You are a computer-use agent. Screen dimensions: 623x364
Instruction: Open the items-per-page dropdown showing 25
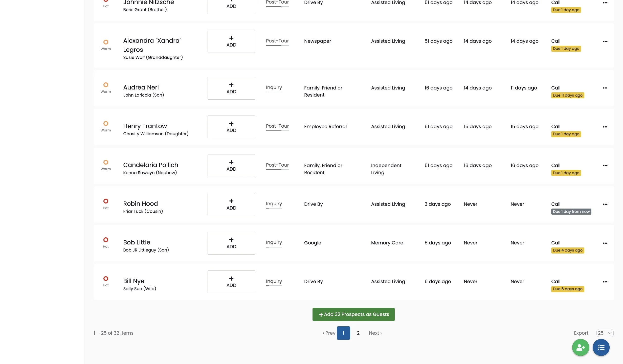605,333
